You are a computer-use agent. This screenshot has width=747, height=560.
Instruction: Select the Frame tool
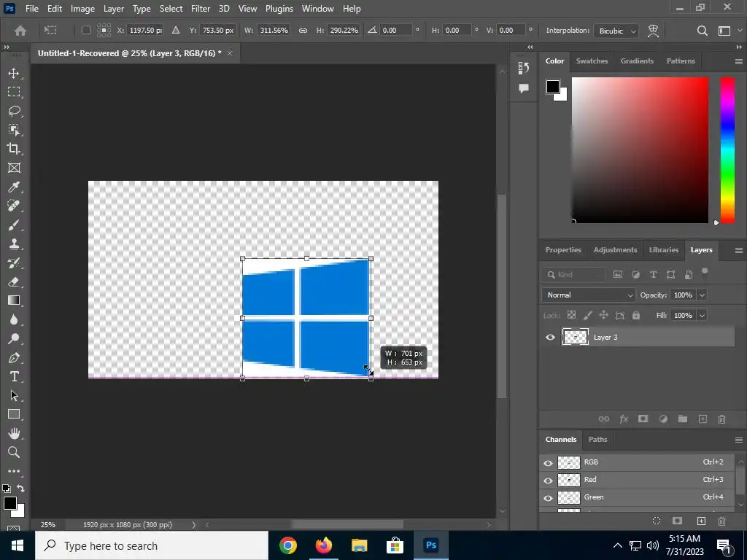click(14, 168)
